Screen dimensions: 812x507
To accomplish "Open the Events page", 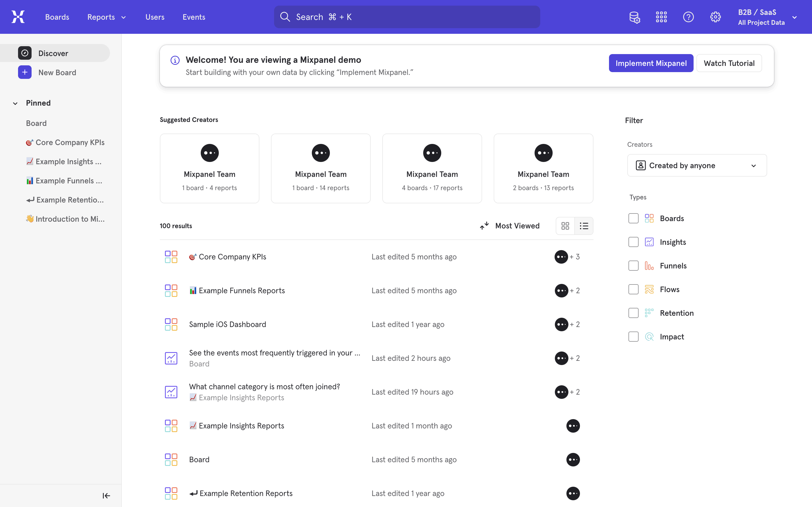I will [194, 17].
